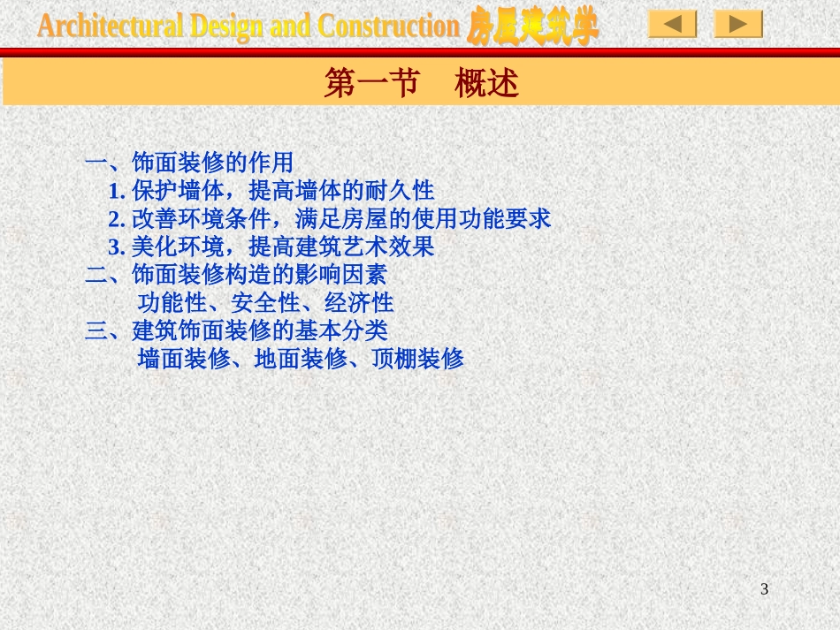
Task: Click the heading 三、建筑饰面装修的基本分类
Action: 236,330
